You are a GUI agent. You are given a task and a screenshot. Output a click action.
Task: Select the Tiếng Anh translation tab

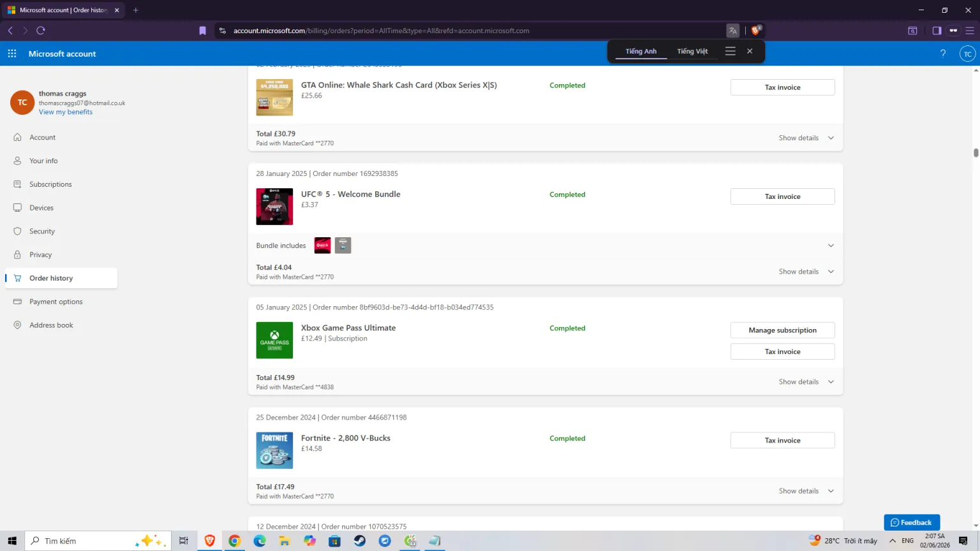pyautogui.click(x=641, y=51)
